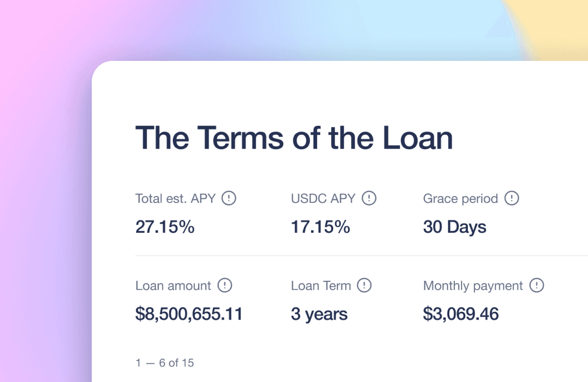Click the USDC APY label text
This screenshot has width=588, height=382.
[323, 199]
